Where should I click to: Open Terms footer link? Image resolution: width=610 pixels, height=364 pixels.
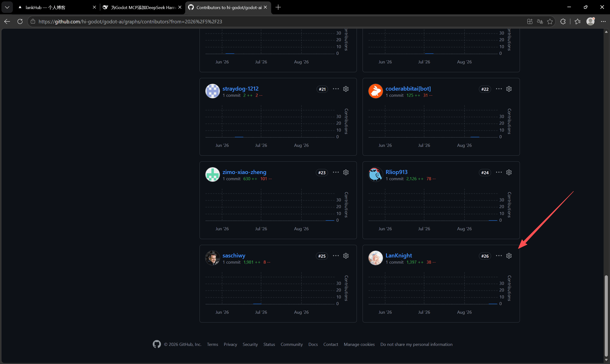(212, 344)
